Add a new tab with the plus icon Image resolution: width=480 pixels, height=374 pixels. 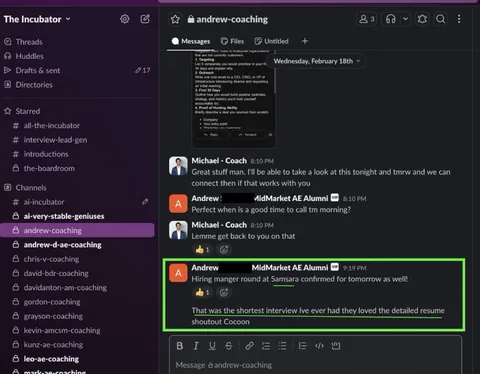pos(305,41)
